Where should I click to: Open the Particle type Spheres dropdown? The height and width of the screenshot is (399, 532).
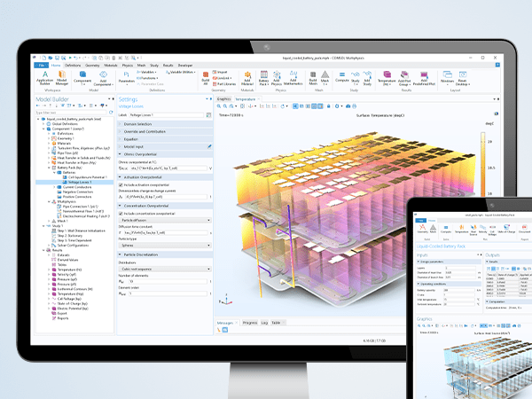(165, 246)
